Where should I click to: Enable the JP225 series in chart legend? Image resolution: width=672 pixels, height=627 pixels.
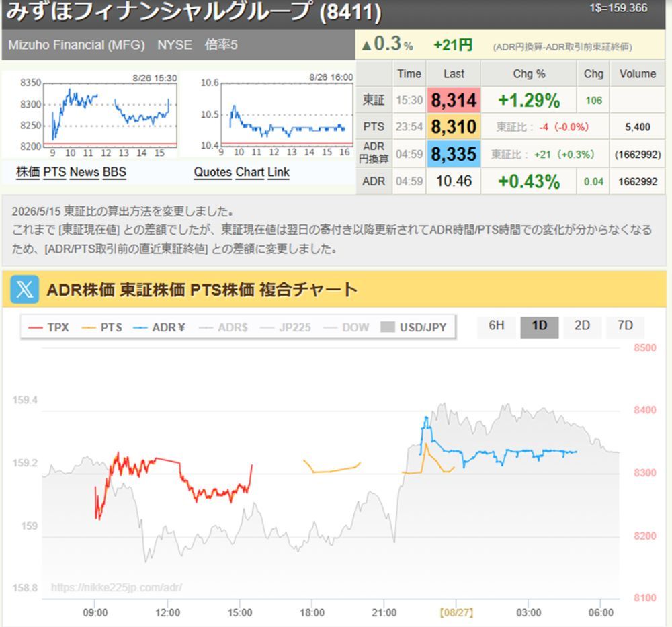286,327
